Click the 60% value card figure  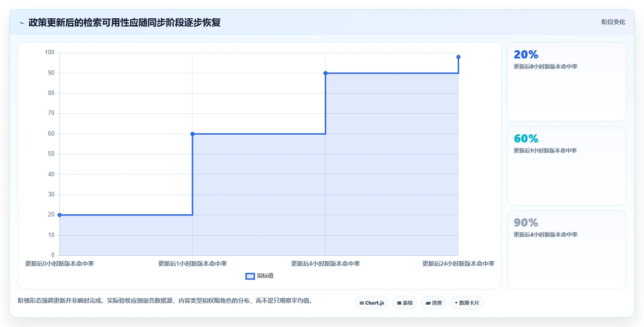pyautogui.click(x=526, y=138)
